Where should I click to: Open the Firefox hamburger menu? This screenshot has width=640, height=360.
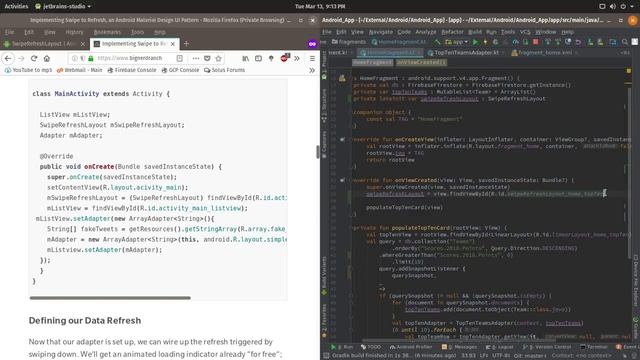312,58
